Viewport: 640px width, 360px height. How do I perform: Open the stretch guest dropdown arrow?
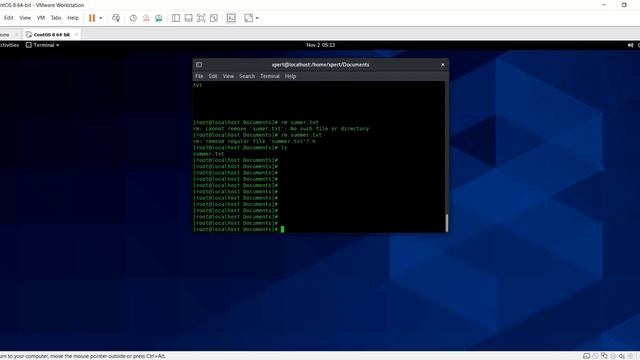tap(257, 18)
